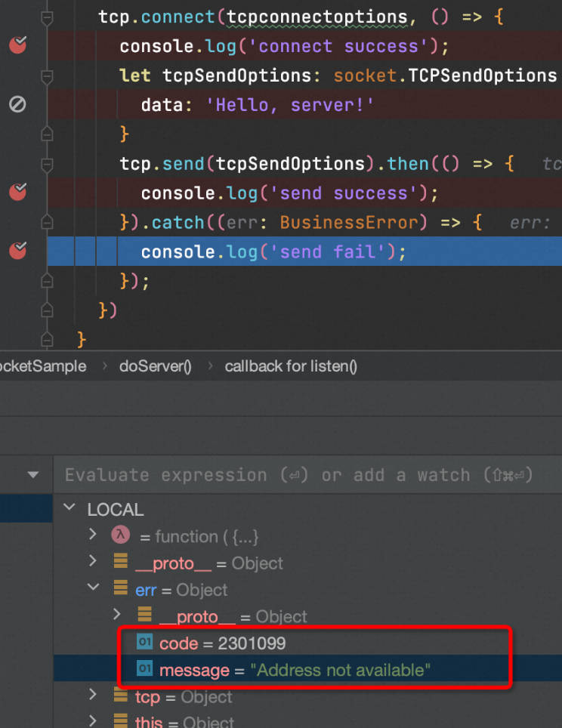
Task: Fold the tcp.connect callback block in gutter
Action: click(47, 17)
